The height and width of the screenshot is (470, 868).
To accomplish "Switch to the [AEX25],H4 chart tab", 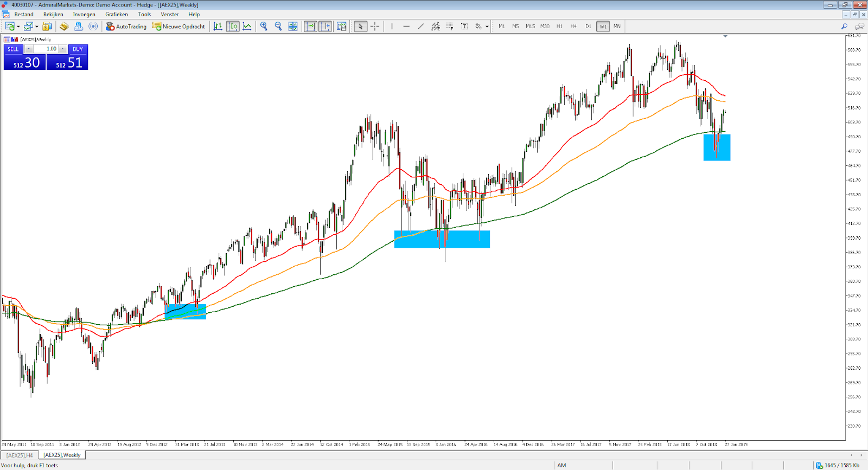I will click(20, 455).
